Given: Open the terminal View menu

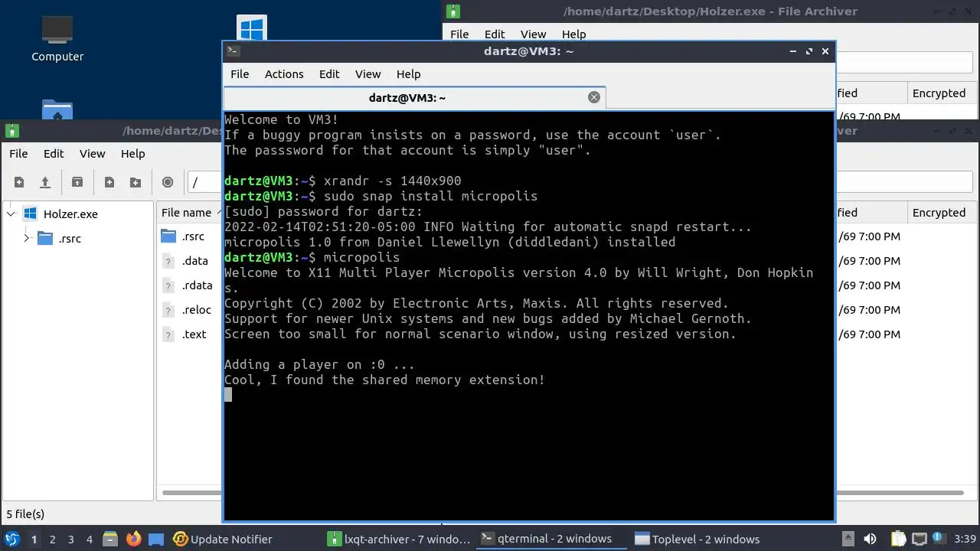Looking at the screenshot, I should pyautogui.click(x=367, y=74).
